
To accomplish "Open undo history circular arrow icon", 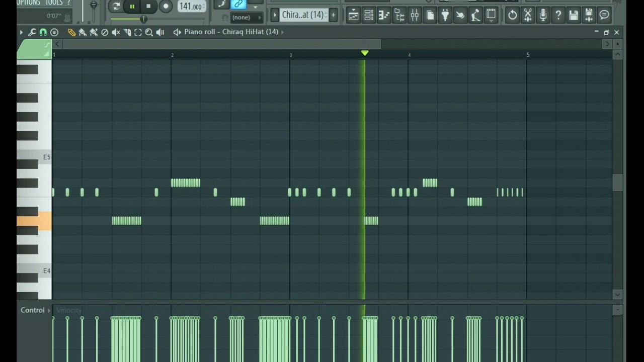I will tap(512, 15).
